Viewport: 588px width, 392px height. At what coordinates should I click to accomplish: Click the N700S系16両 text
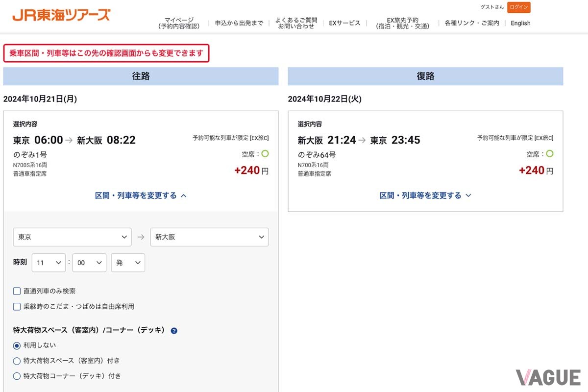pos(30,165)
